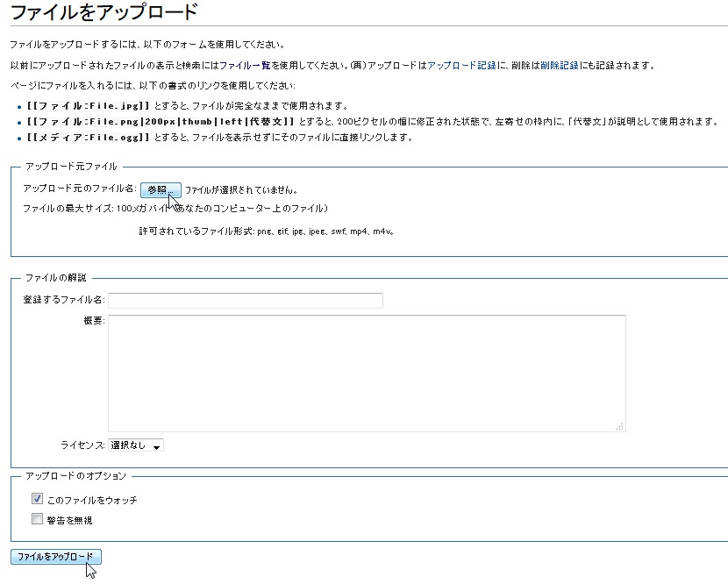Uncheck the このファイルをウォッチ checkbox
This screenshot has width=728, height=584.
coord(37,499)
